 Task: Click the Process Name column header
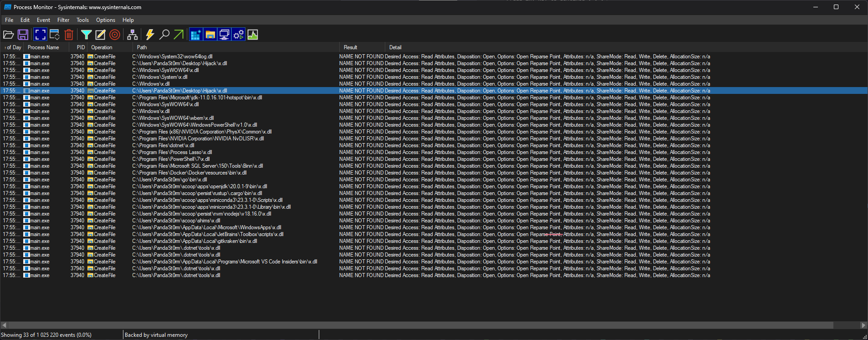46,47
